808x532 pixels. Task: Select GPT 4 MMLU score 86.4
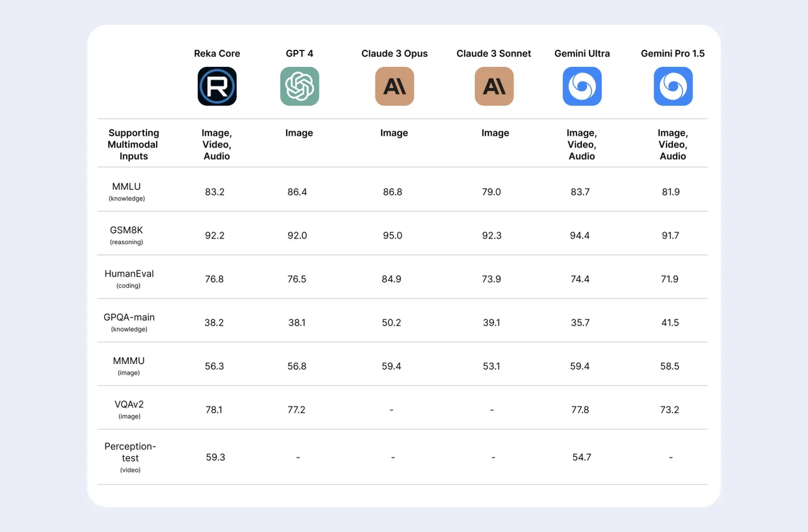pos(297,192)
